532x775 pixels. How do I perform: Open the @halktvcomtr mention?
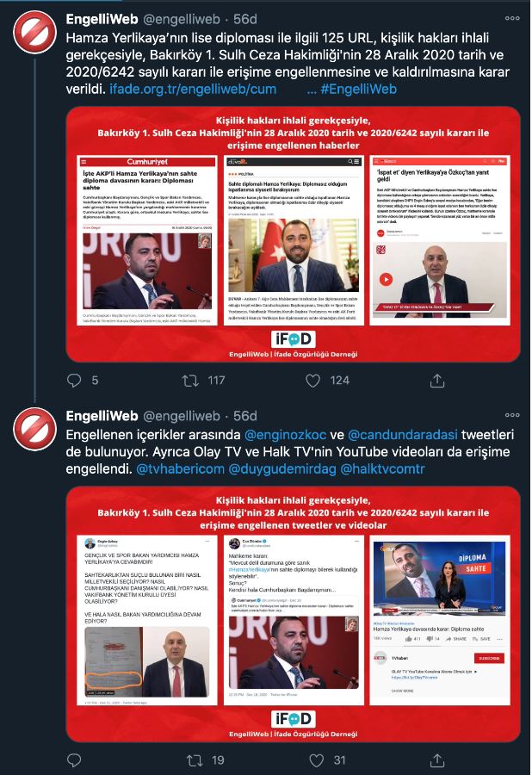pos(382,468)
